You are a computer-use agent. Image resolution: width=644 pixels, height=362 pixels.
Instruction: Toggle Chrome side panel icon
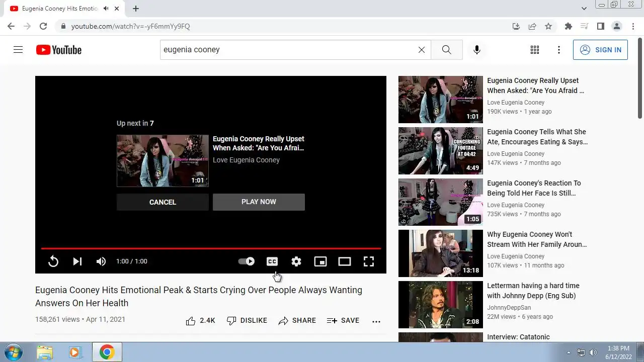[x=601, y=26]
